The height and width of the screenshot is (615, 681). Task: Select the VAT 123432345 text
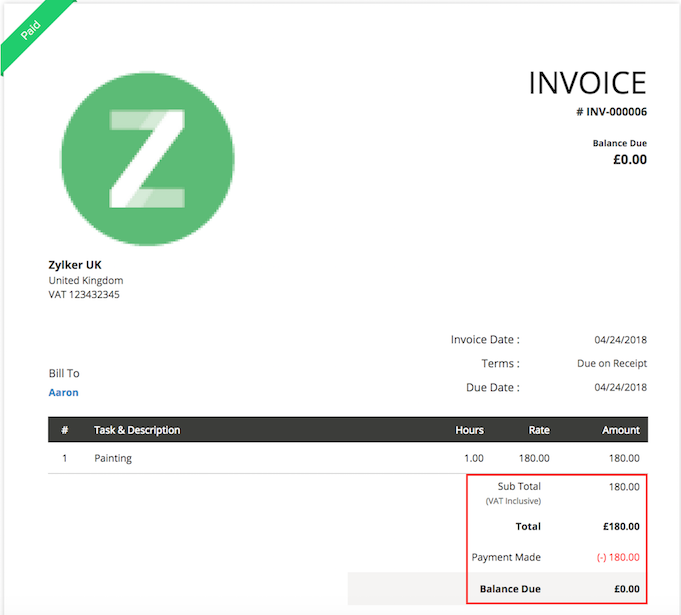[84, 294]
